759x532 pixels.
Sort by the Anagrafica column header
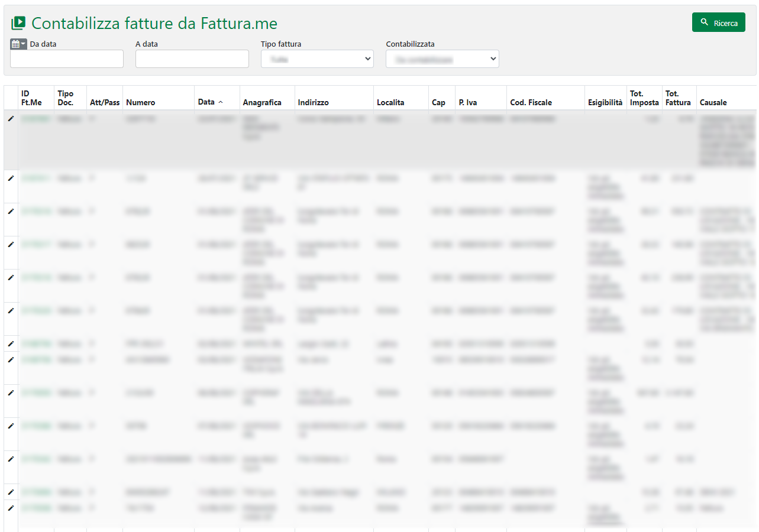click(x=262, y=102)
